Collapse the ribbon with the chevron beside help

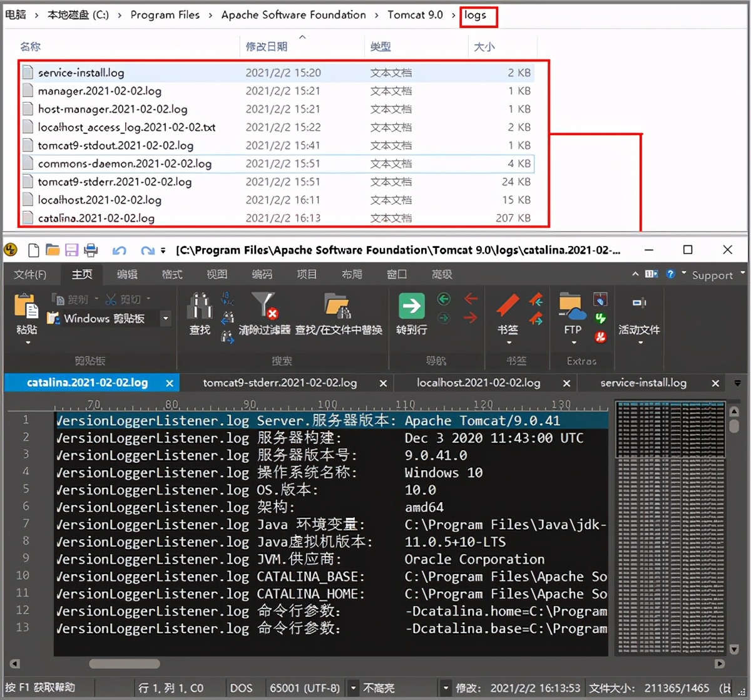(x=635, y=274)
